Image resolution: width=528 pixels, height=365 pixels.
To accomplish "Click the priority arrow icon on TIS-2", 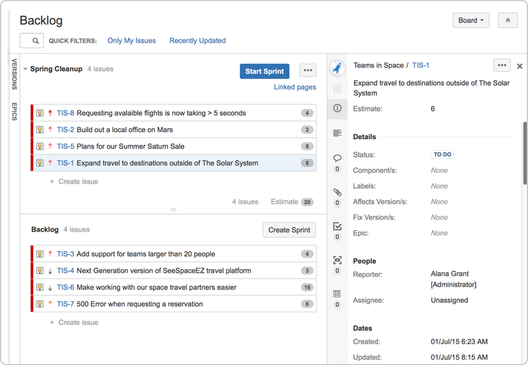I will click(x=50, y=129).
